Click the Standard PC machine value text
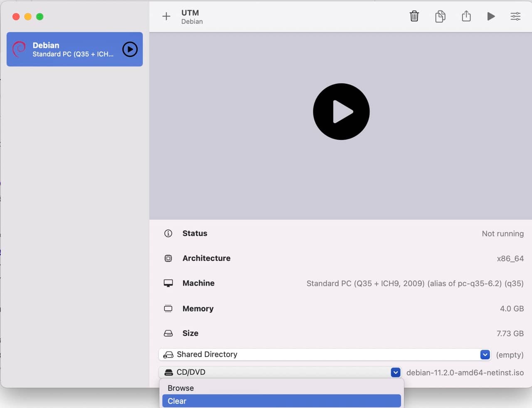532x408 pixels. tap(415, 284)
